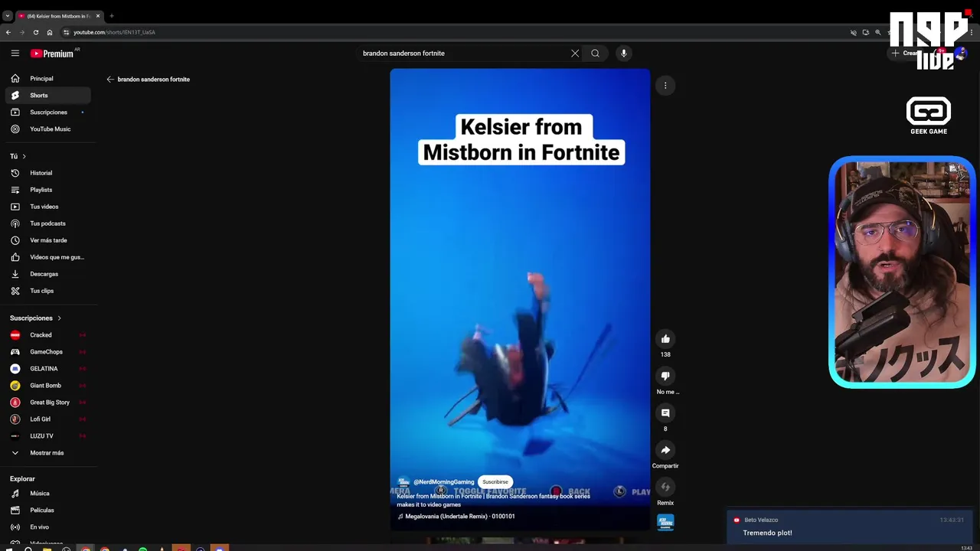This screenshot has height=551, width=980.
Task: Expand Mostrar más subscriptions
Action: (x=47, y=453)
